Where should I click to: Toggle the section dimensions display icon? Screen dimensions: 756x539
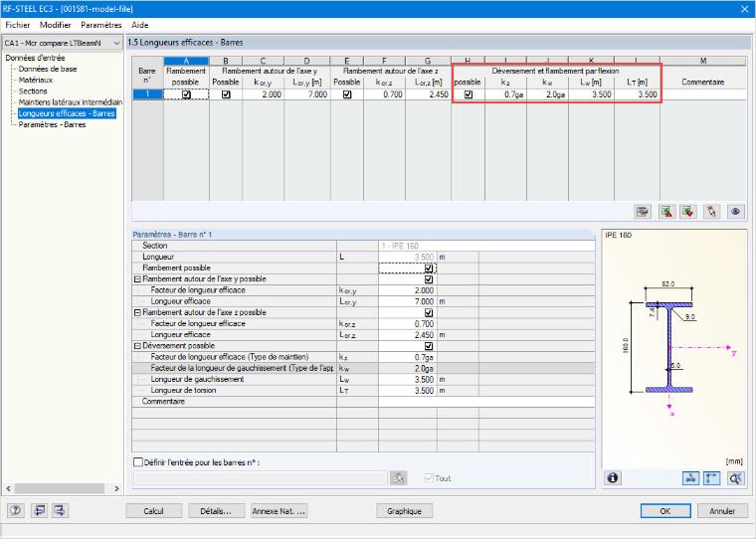pyautogui.click(x=690, y=477)
